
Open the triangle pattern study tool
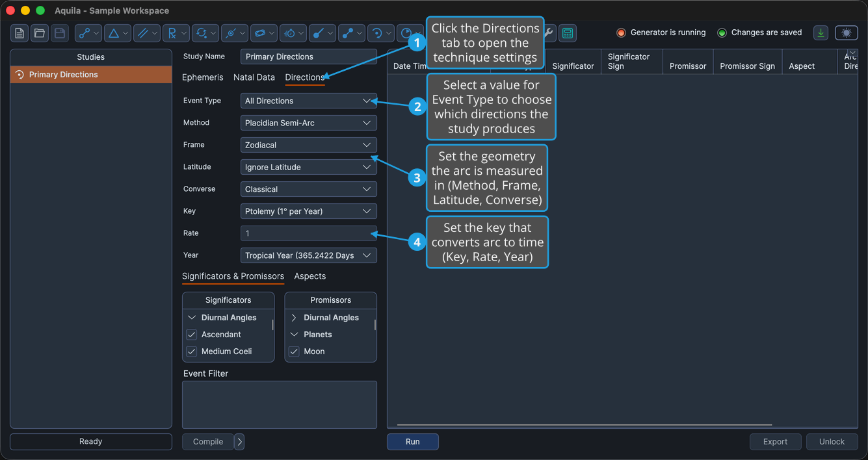tap(118, 33)
